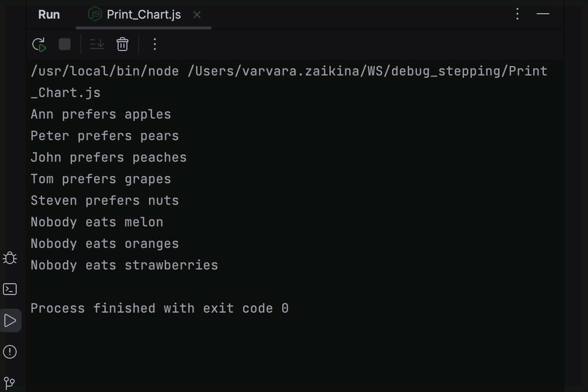Enable Scroll to End in the console
This screenshot has width=588, height=392.
(x=97, y=44)
